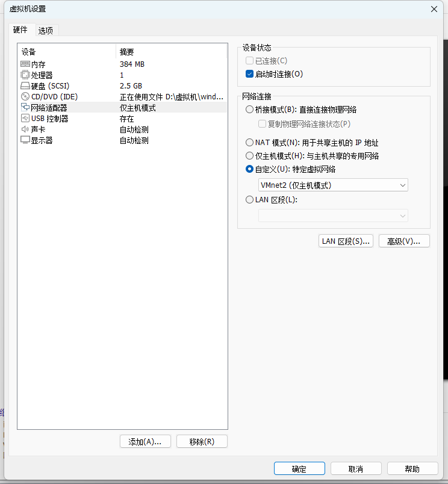The height and width of the screenshot is (484, 448).
Task: Click the 2.5 GB disk summary value
Action: (131, 86)
